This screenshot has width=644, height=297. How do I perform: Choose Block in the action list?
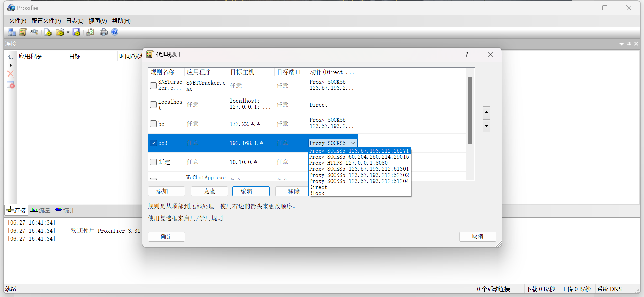[359, 193]
